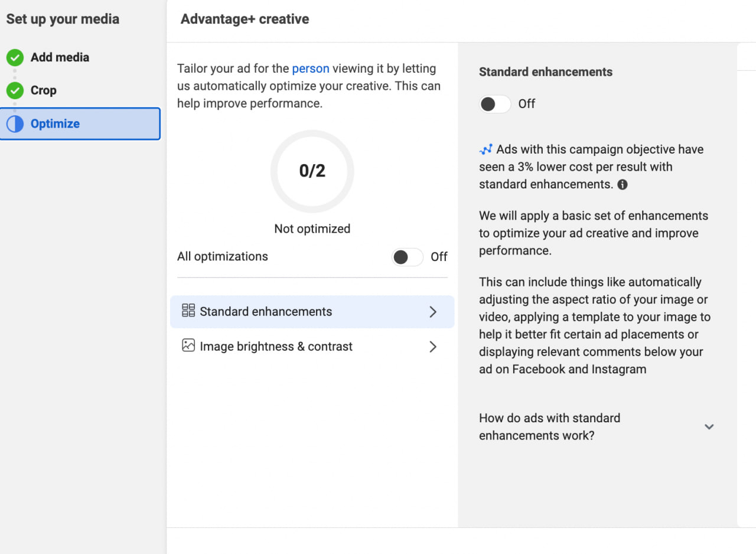Click the blue trend sparkle icon

coord(485,149)
